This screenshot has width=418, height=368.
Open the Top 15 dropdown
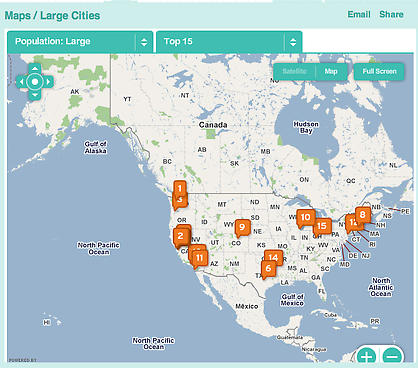click(229, 42)
